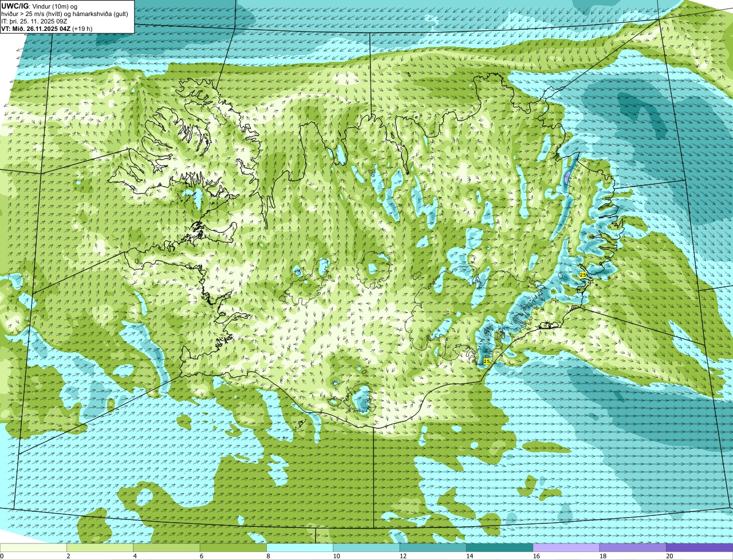Click the '14' tick label on the scale
This screenshot has height=560, width=733.
coord(470,556)
